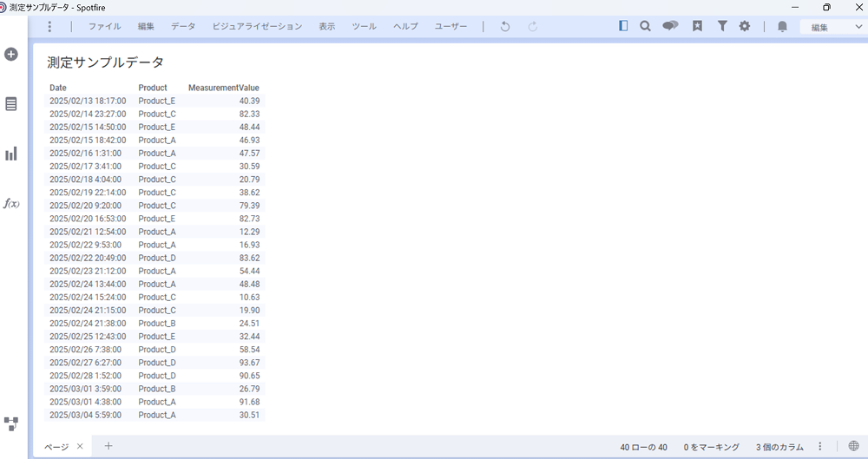Screen dimensions: 868x459
Task: Click the 0 をマーキング status text
Action: point(712,447)
